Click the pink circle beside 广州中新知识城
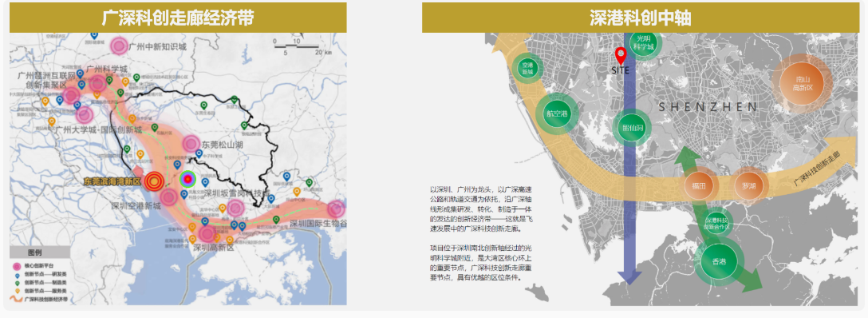The width and height of the screenshot is (868, 318). click(119, 46)
